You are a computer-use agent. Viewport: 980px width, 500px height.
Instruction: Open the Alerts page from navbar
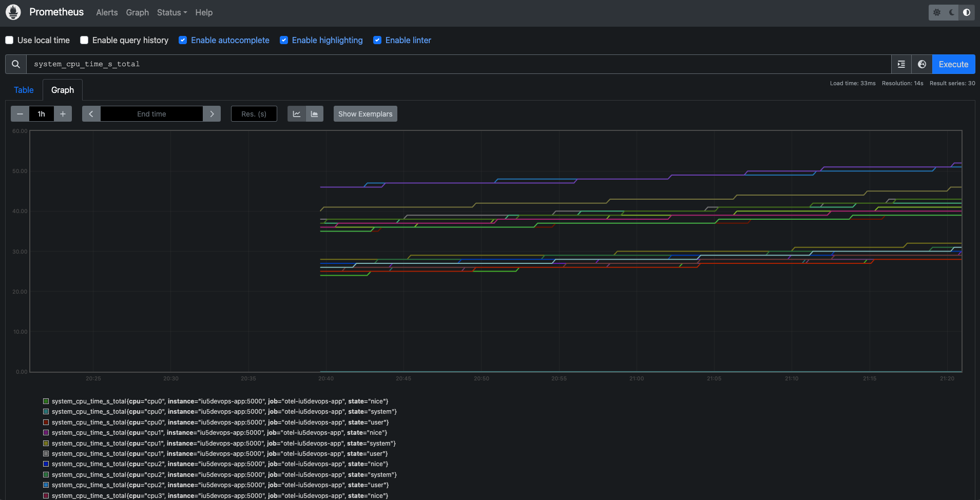[107, 12]
